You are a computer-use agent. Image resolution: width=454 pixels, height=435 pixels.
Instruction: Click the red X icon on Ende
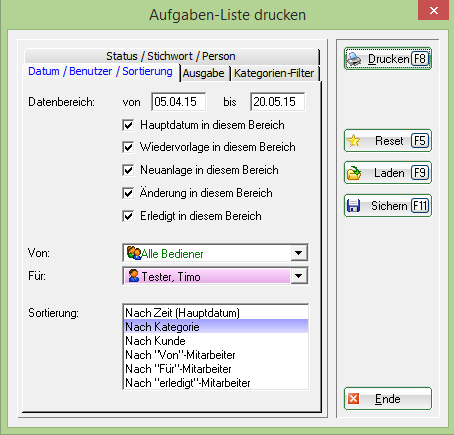click(354, 398)
